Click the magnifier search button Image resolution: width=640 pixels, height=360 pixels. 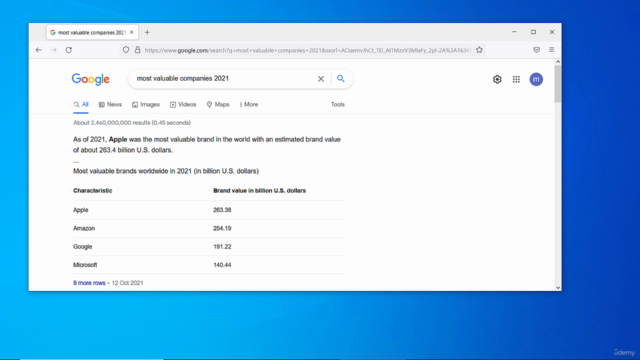click(340, 78)
